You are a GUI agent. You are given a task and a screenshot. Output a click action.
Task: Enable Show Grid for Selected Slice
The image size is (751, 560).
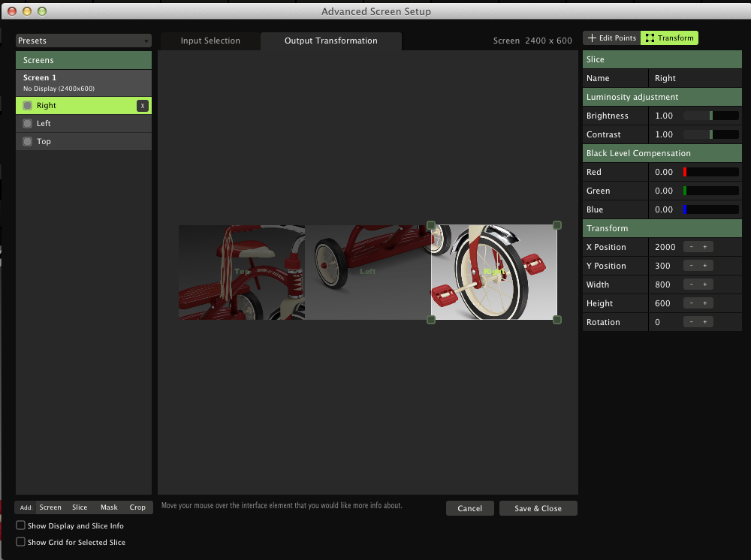click(21, 542)
